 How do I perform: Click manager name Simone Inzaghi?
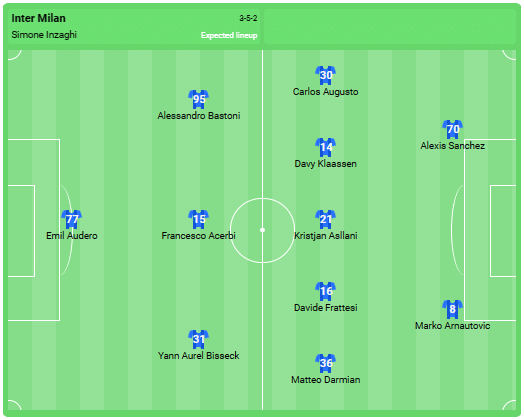point(44,35)
